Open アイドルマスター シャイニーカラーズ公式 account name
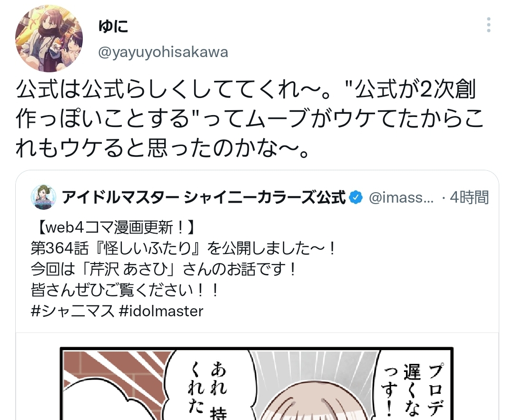The image size is (514, 420). pyautogui.click(x=204, y=197)
